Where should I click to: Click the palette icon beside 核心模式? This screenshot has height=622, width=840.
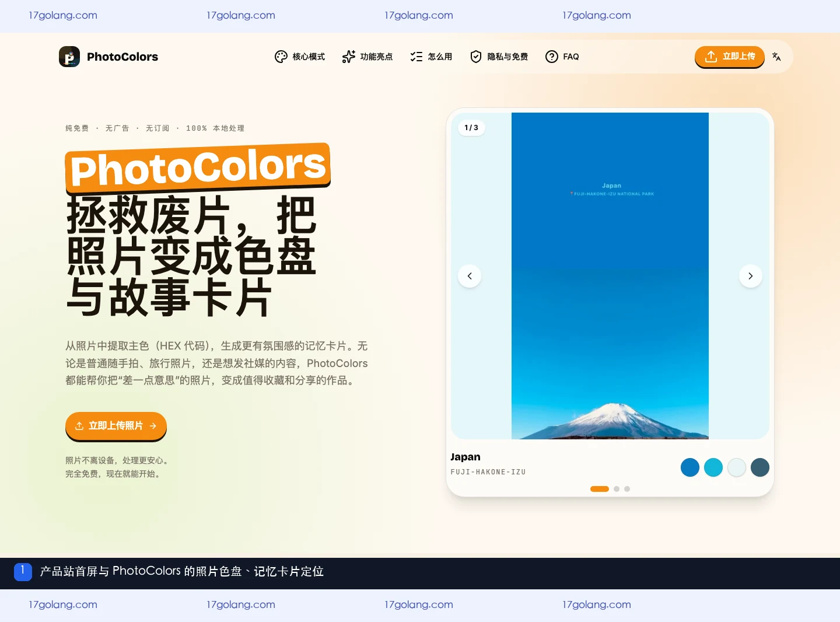coord(281,57)
